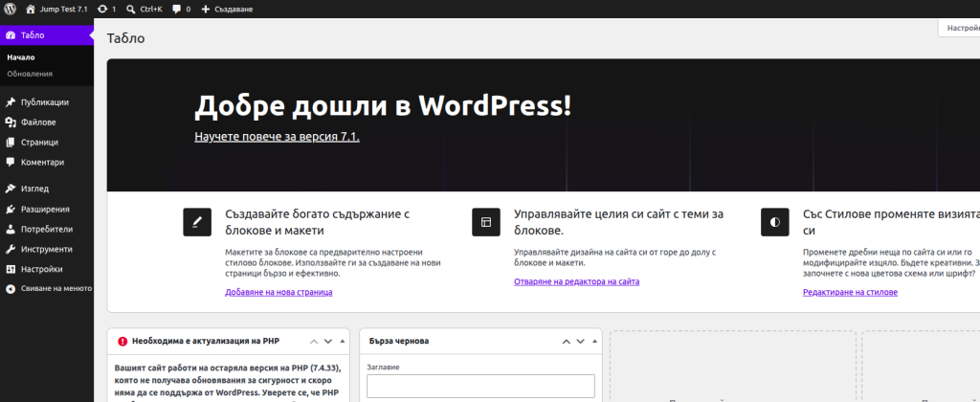Click the Файлове media icon
Screen dimensions: 980x402
[x=10, y=123]
